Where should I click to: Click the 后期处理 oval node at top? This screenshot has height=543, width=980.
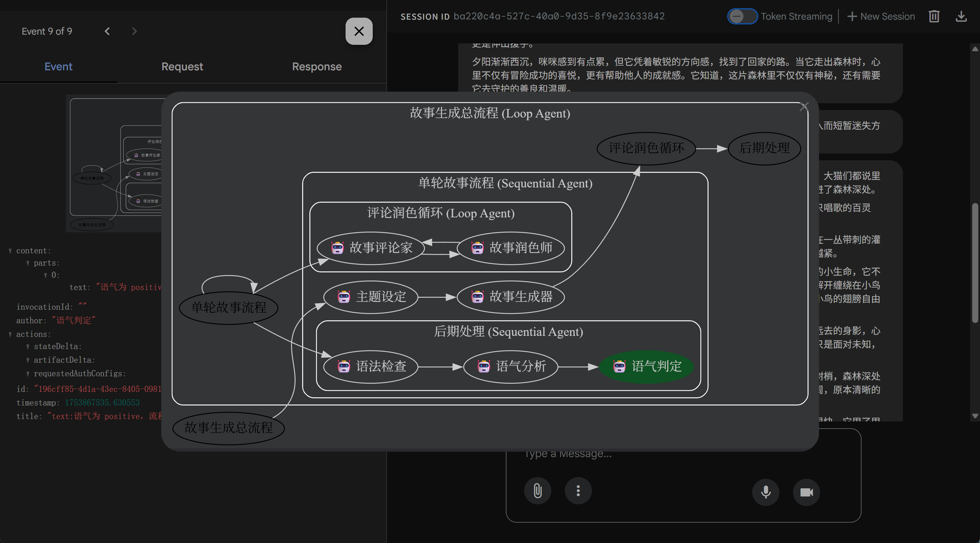(764, 148)
